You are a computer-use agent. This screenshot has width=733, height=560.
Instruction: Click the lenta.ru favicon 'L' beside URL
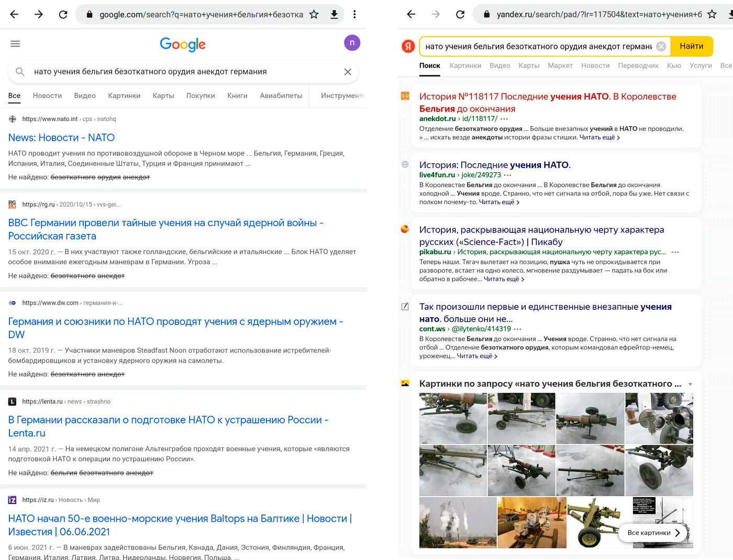tap(12, 401)
